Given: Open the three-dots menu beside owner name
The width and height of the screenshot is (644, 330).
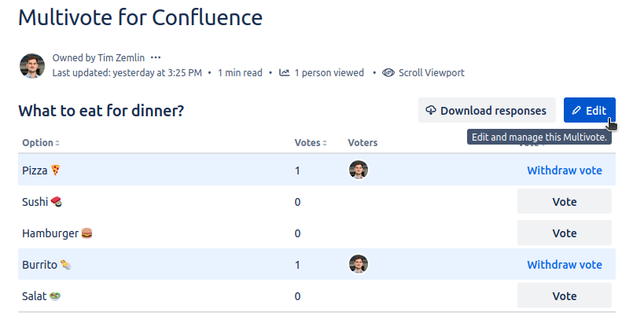Looking at the screenshot, I should tap(156, 57).
